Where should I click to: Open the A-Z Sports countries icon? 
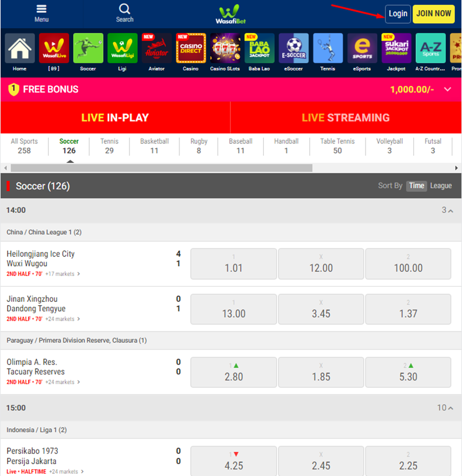click(431, 48)
